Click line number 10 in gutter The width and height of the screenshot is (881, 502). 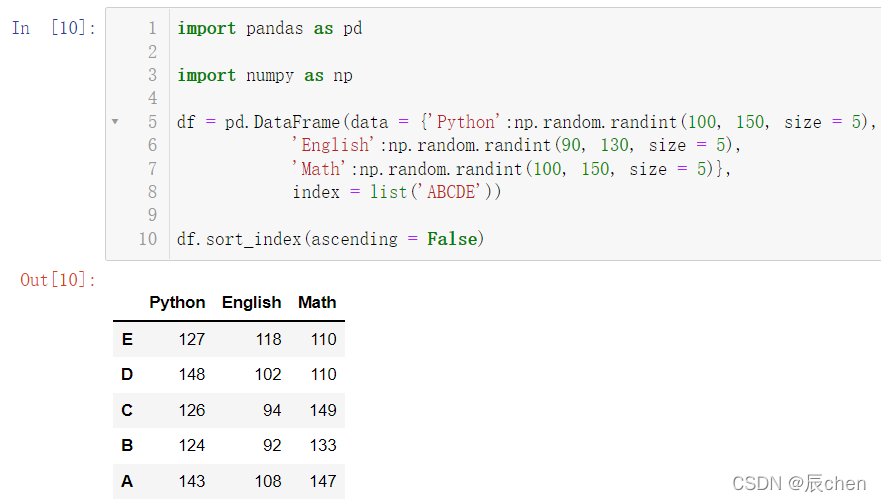(148, 239)
